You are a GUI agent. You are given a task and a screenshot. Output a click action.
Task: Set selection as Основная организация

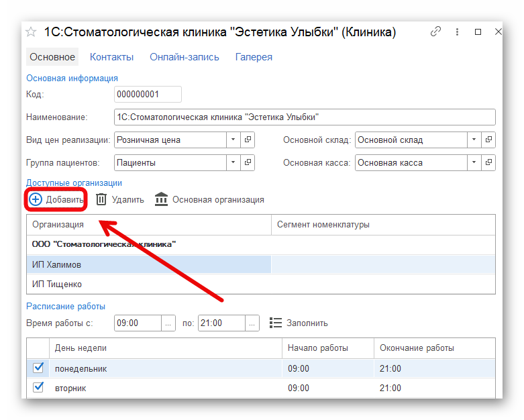tap(209, 199)
